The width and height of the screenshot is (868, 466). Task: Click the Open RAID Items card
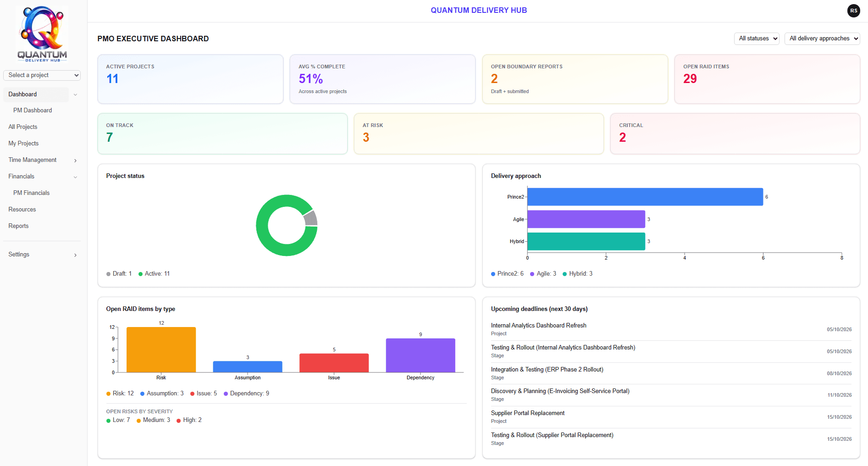767,79
